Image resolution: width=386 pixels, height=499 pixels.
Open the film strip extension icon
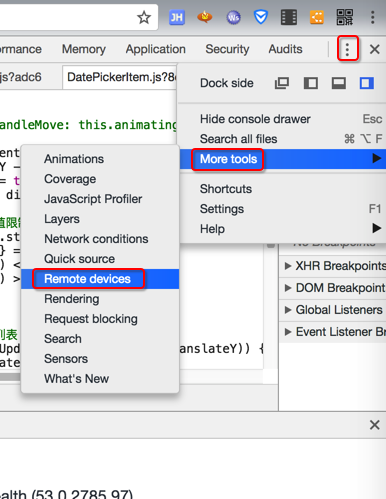(289, 17)
